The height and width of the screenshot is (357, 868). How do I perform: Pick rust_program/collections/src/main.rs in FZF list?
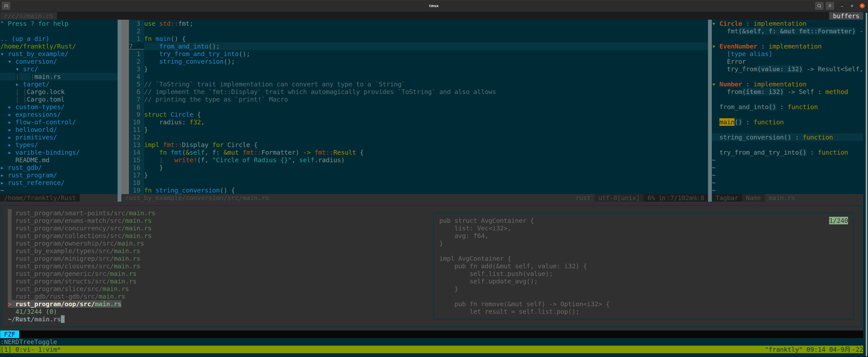84,236
